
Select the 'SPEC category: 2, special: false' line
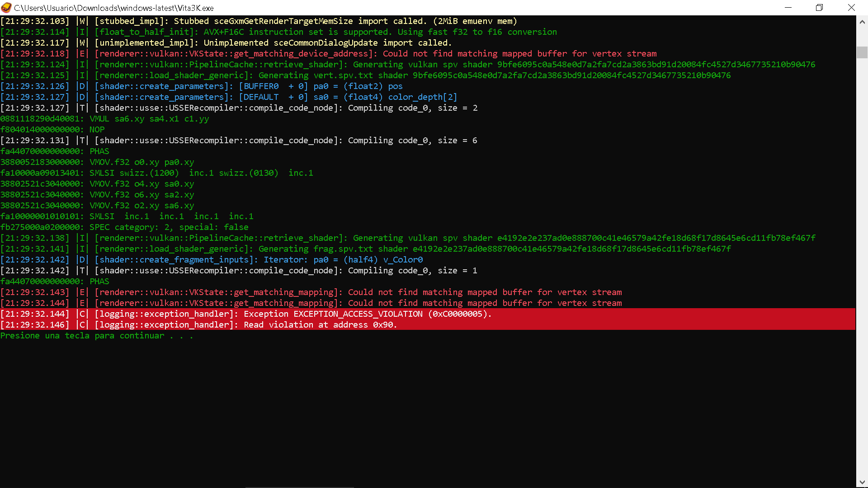[x=124, y=227]
